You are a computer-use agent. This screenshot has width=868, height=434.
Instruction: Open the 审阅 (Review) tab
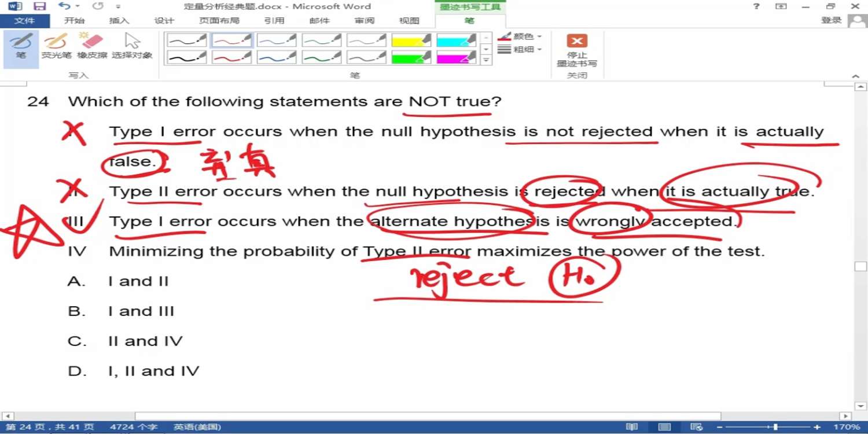[x=365, y=21]
